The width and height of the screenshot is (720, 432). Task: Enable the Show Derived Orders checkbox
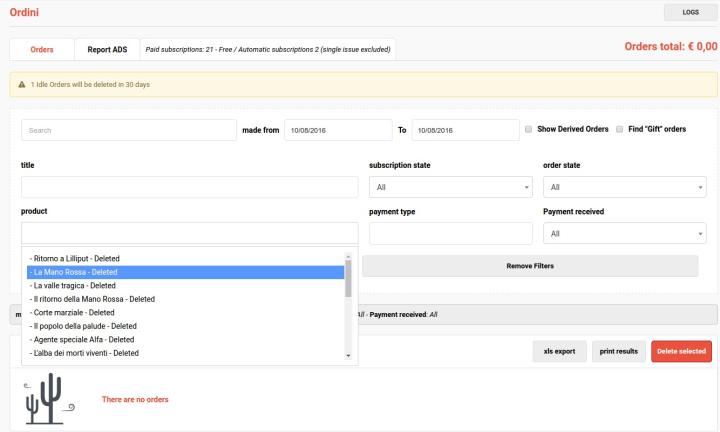(x=528, y=129)
